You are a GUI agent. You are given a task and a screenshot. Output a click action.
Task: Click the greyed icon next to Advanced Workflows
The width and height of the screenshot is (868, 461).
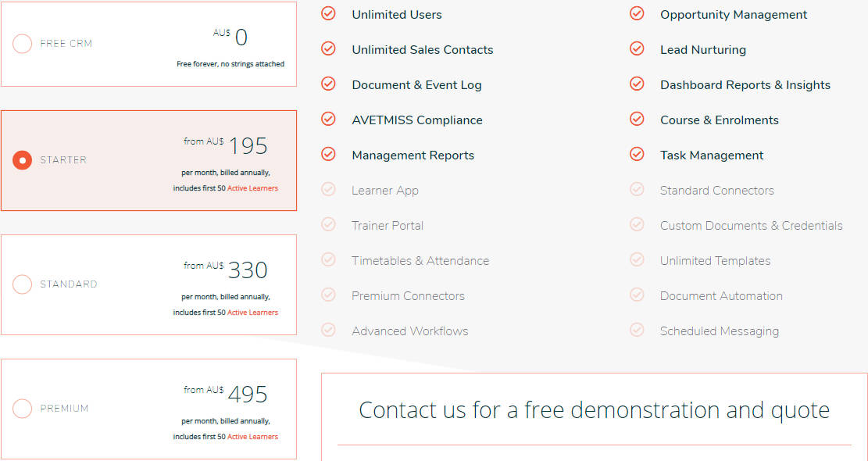327,330
